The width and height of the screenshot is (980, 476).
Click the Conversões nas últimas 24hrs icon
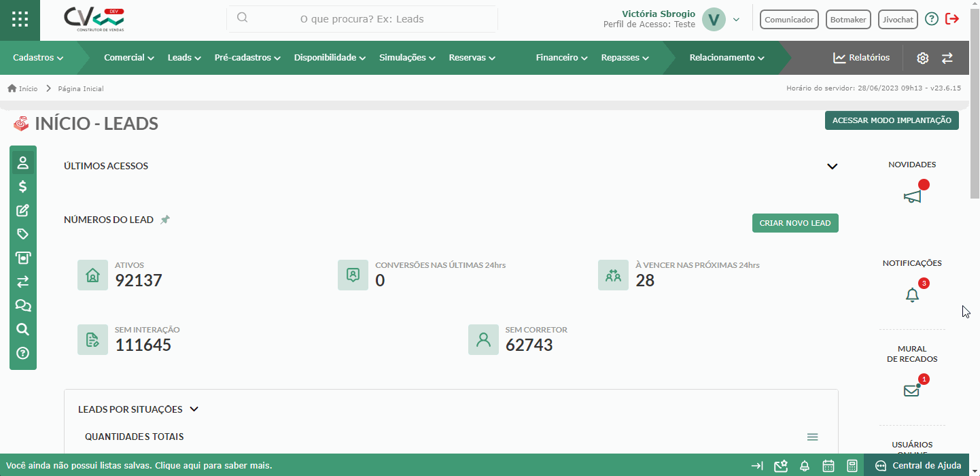click(353, 275)
